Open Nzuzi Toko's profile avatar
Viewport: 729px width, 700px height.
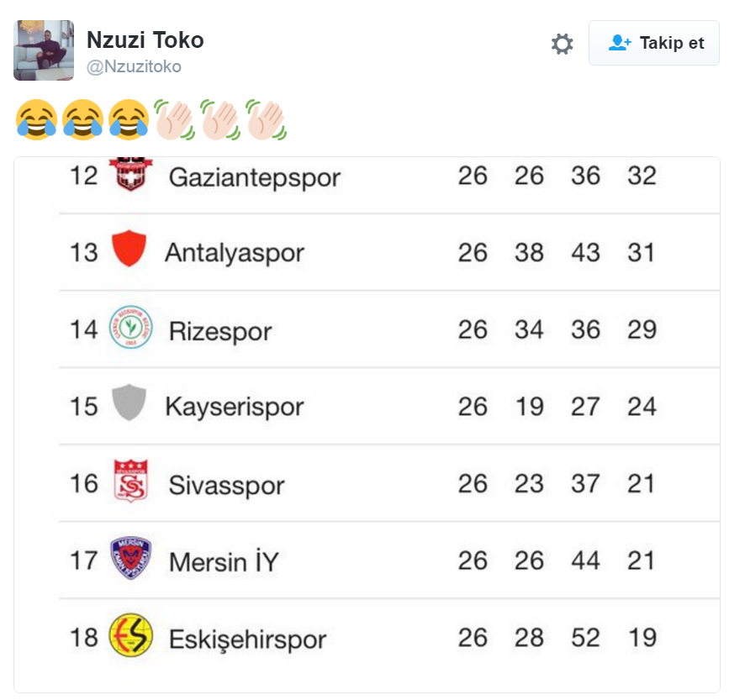click(x=44, y=50)
